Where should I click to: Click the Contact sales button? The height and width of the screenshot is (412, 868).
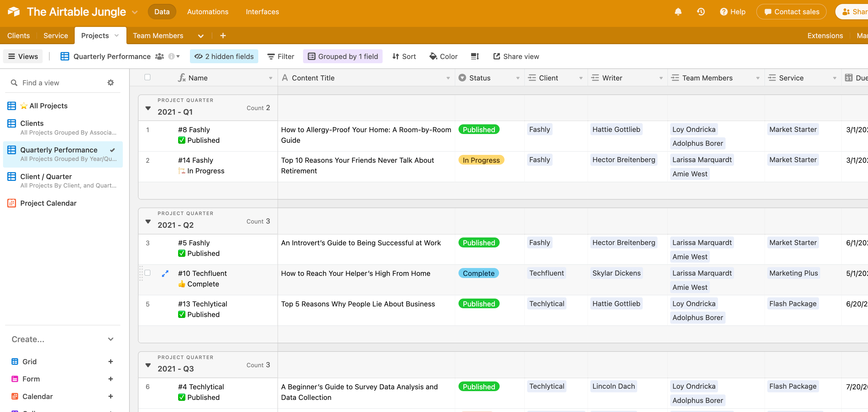(x=791, y=12)
